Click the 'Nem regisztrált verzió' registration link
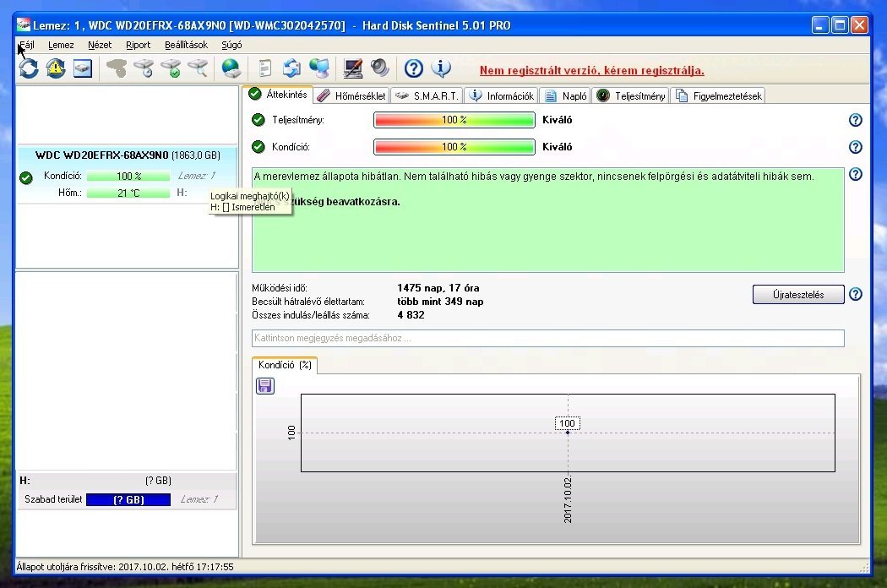887x588 pixels. pyautogui.click(x=591, y=71)
